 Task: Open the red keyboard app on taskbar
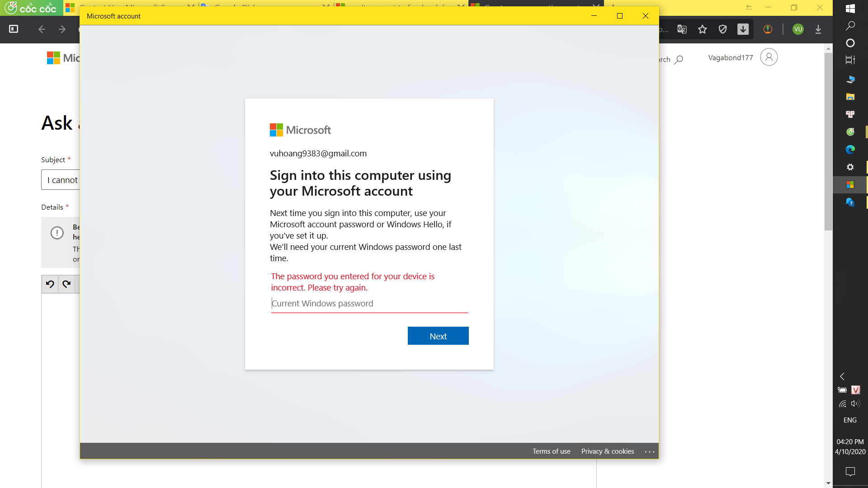coord(850,114)
